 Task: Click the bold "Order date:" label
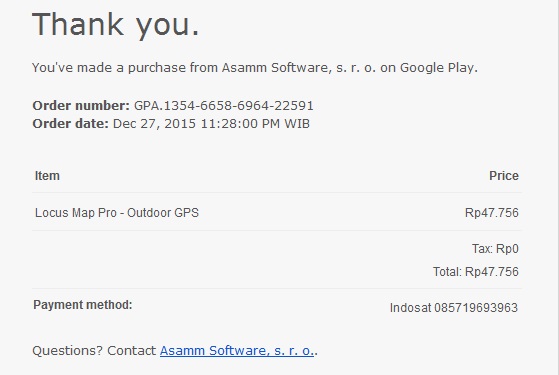(70, 124)
